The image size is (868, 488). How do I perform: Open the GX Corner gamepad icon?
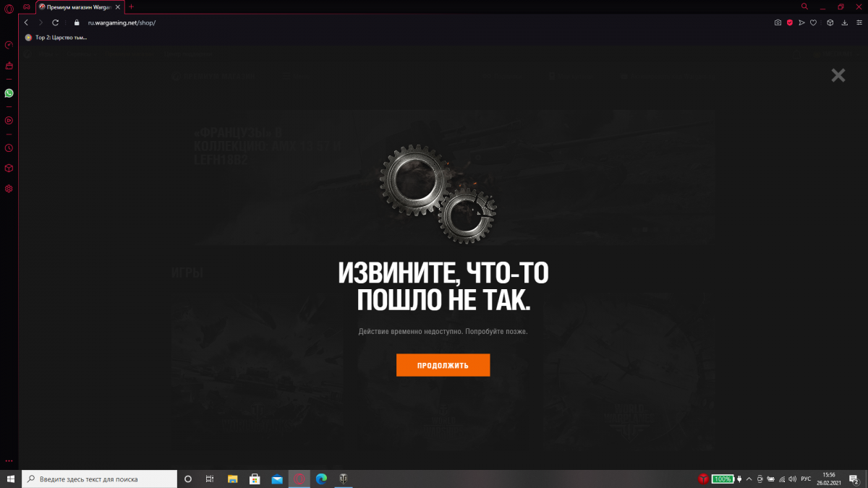(27, 7)
